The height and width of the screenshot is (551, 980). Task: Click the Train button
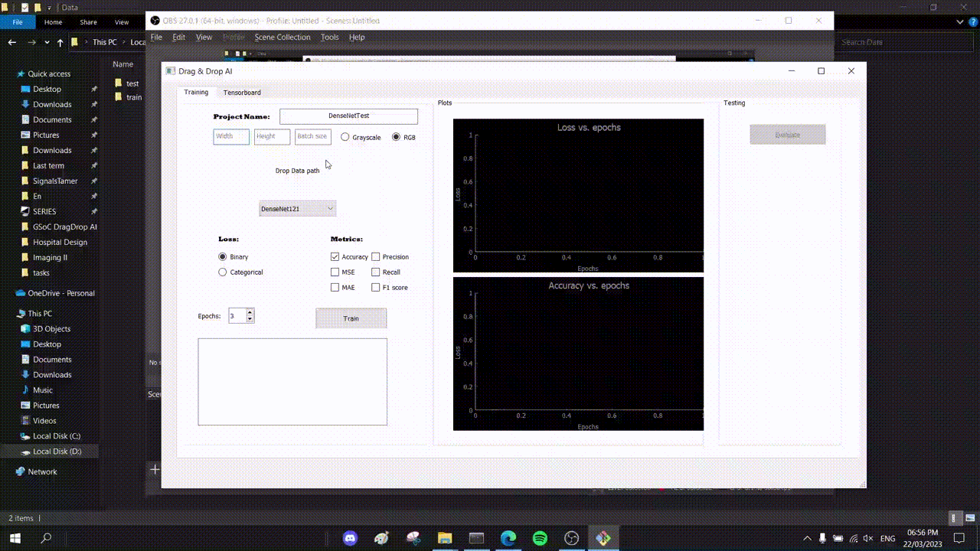tap(351, 318)
